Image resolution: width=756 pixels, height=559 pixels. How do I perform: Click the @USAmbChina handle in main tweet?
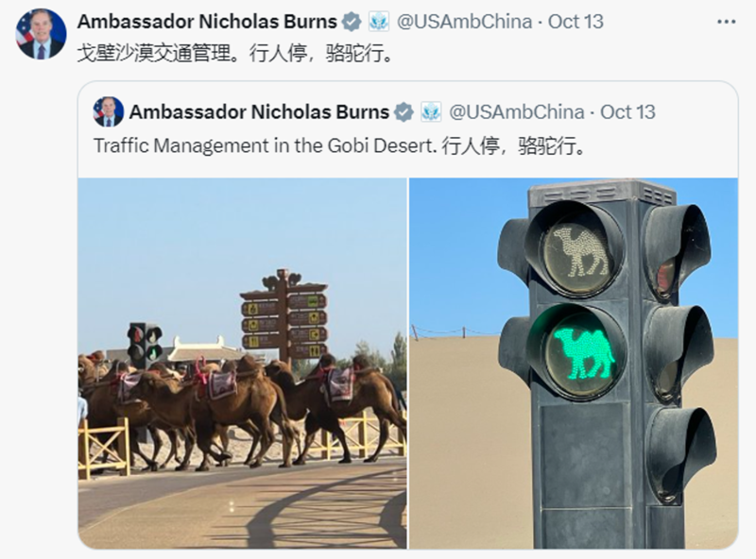[x=464, y=22]
